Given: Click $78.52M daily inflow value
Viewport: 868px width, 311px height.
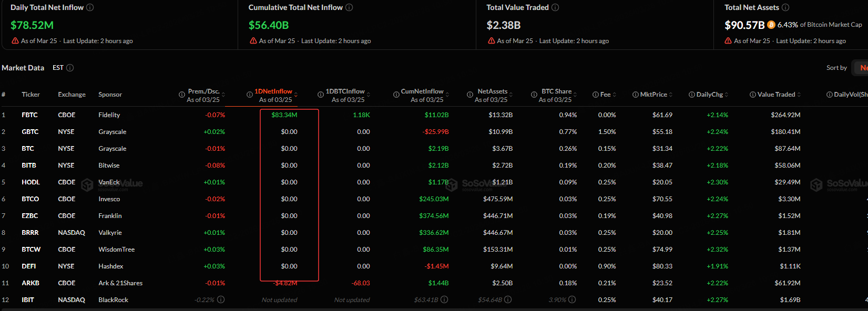Looking at the screenshot, I should [32, 25].
